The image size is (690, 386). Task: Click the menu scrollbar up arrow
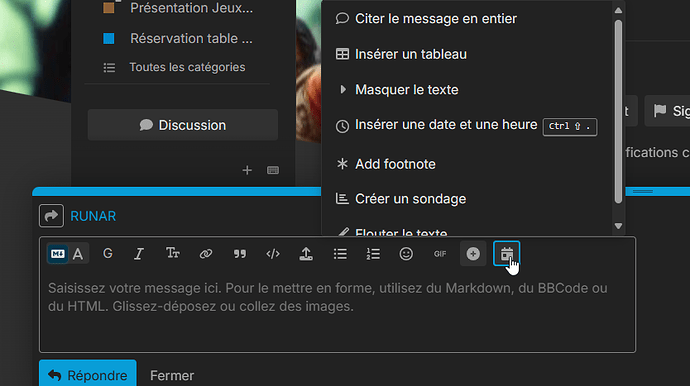pyautogui.click(x=618, y=10)
